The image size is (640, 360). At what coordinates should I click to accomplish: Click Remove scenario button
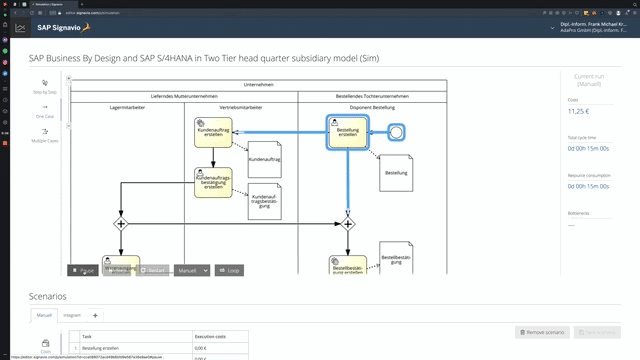[x=542, y=332]
